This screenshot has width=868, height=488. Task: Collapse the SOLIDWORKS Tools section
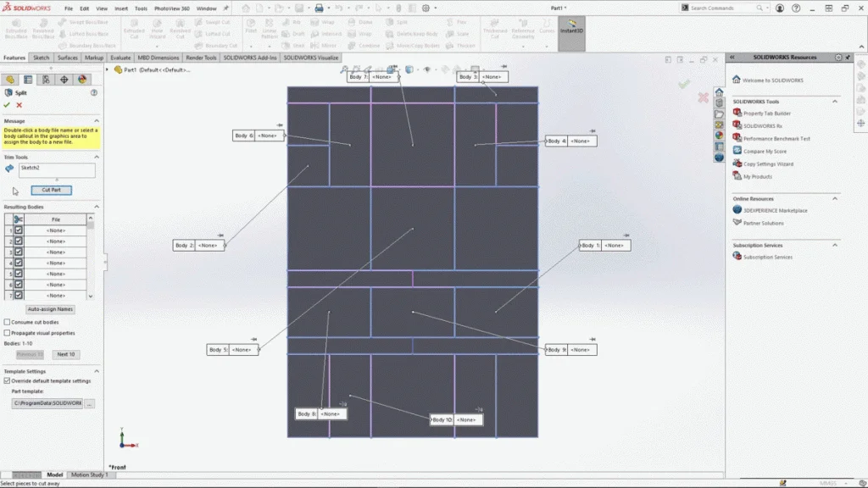pyautogui.click(x=835, y=101)
